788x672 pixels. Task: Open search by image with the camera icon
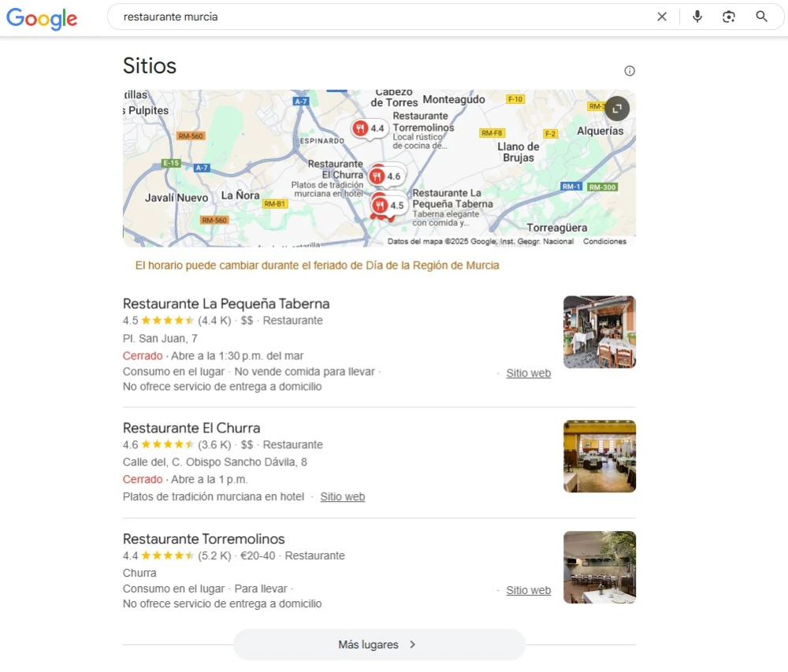pyautogui.click(x=729, y=17)
